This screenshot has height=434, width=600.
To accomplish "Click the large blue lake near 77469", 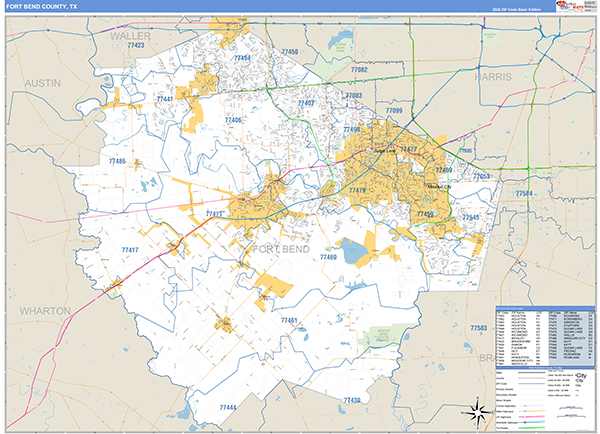I will pyautogui.click(x=357, y=252).
